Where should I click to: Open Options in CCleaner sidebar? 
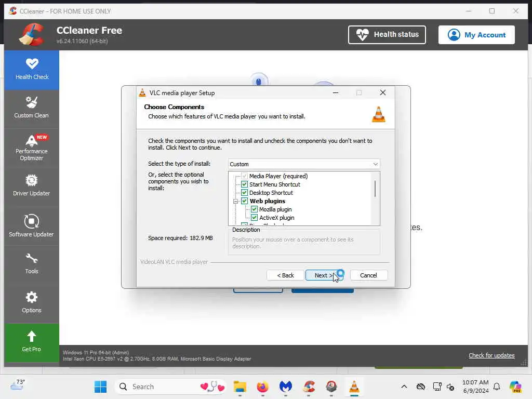pos(32,302)
